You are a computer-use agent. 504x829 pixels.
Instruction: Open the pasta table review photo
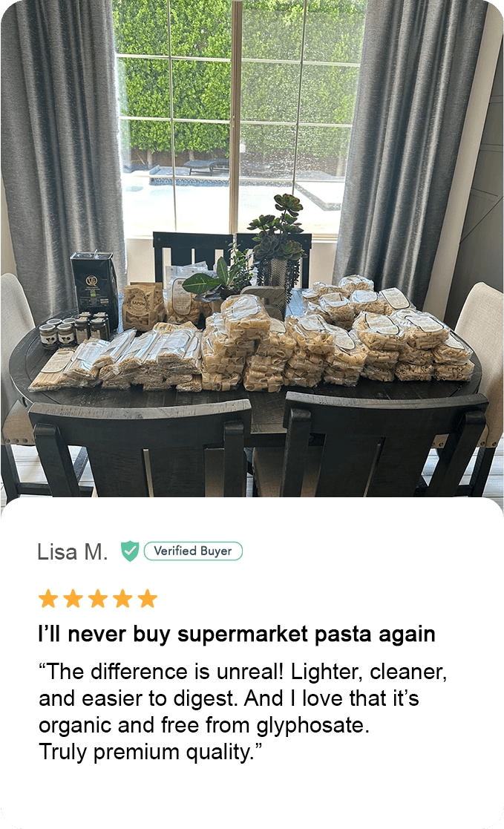pyautogui.click(x=252, y=249)
